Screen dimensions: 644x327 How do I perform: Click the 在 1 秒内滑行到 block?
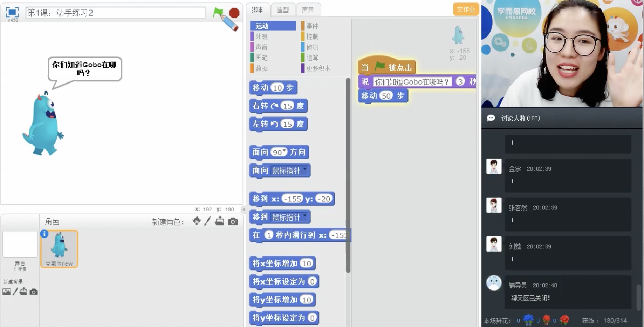tap(300, 235)
